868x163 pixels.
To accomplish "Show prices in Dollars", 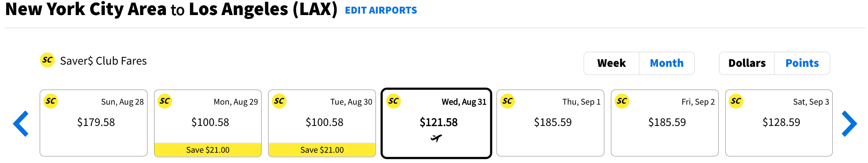I will (x=747, y=63).
